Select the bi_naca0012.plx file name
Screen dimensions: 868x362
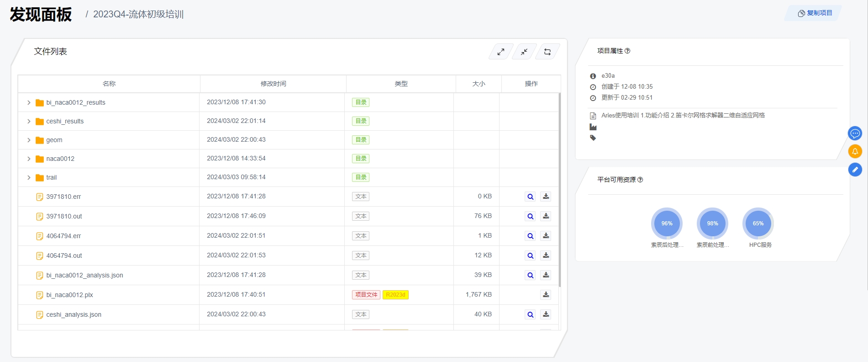coord(69,295)
